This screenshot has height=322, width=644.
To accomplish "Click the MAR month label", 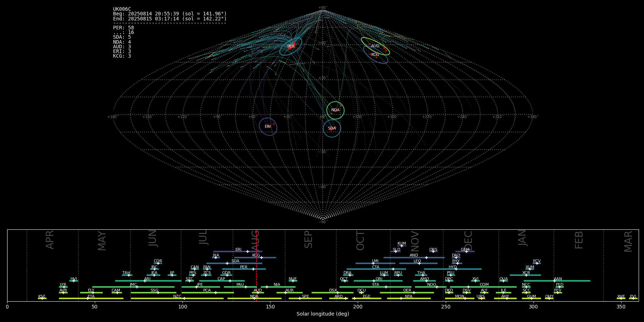I will [628, 241].
